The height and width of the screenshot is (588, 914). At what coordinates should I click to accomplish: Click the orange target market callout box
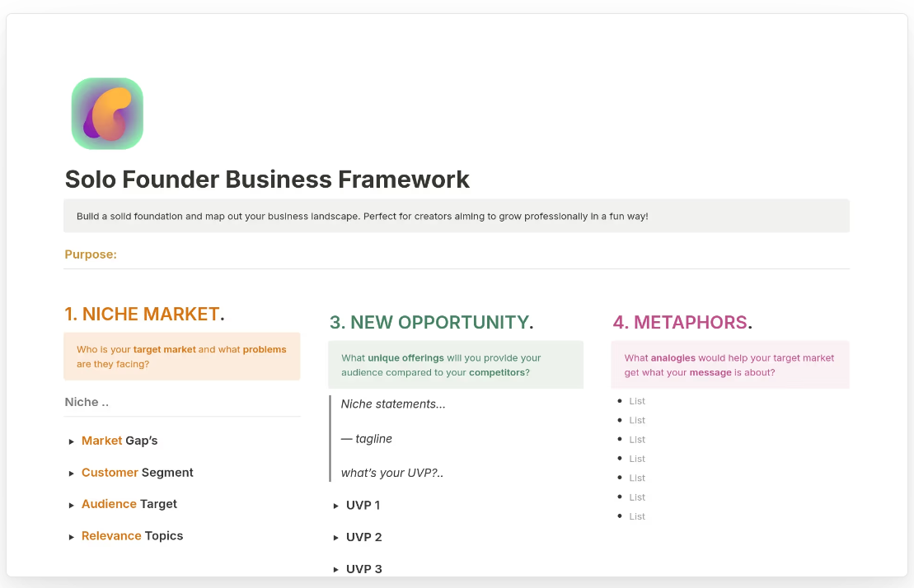pyautogui.click(x=181, y=357)
